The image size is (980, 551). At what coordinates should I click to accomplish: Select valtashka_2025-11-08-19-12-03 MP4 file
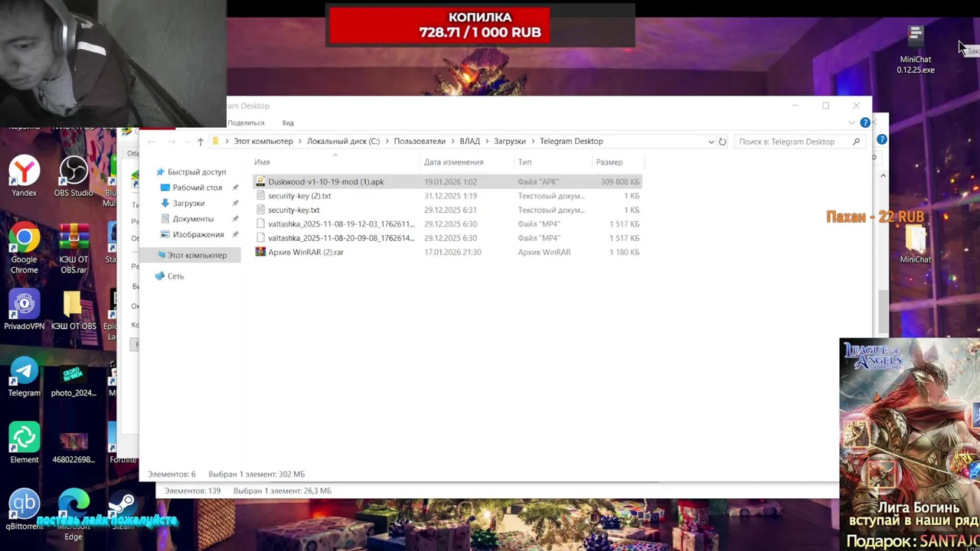pos(448,223)
